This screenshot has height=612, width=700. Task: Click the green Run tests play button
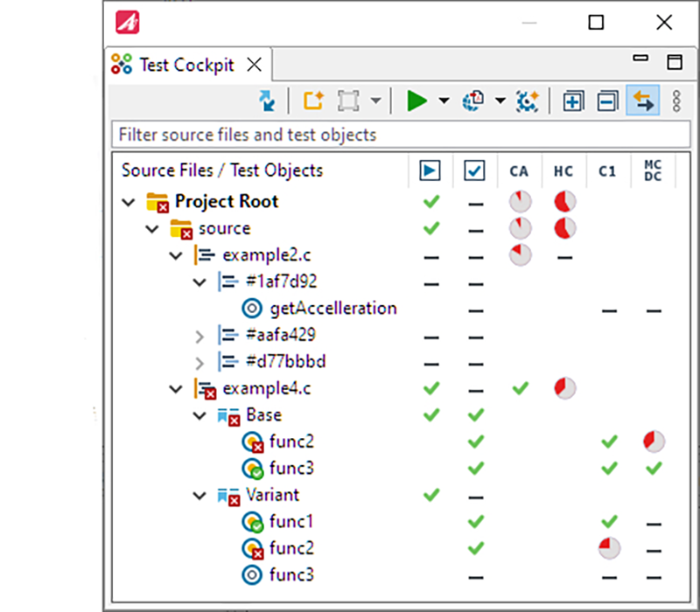[x=416, y=101]
